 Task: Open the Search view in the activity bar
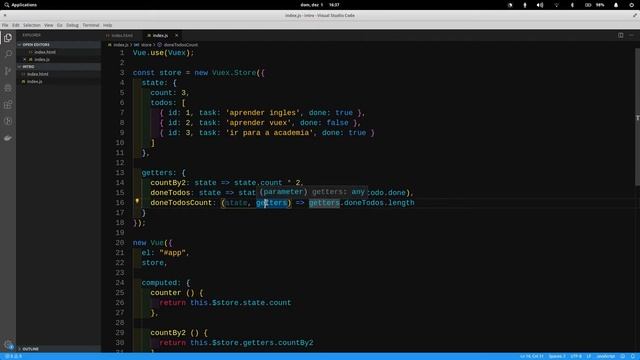point(8,54)
